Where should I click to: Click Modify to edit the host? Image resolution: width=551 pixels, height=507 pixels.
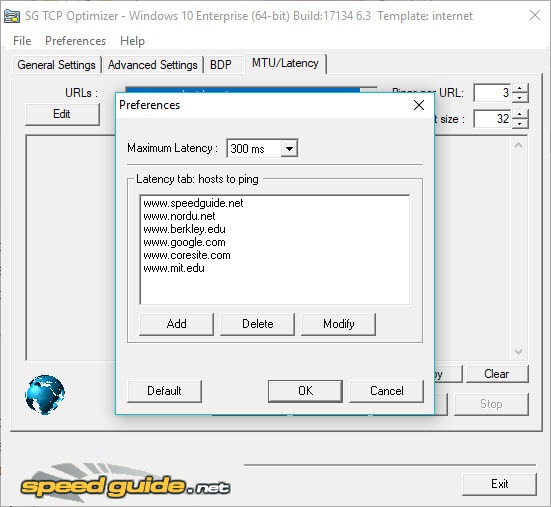tap(338, 324)
